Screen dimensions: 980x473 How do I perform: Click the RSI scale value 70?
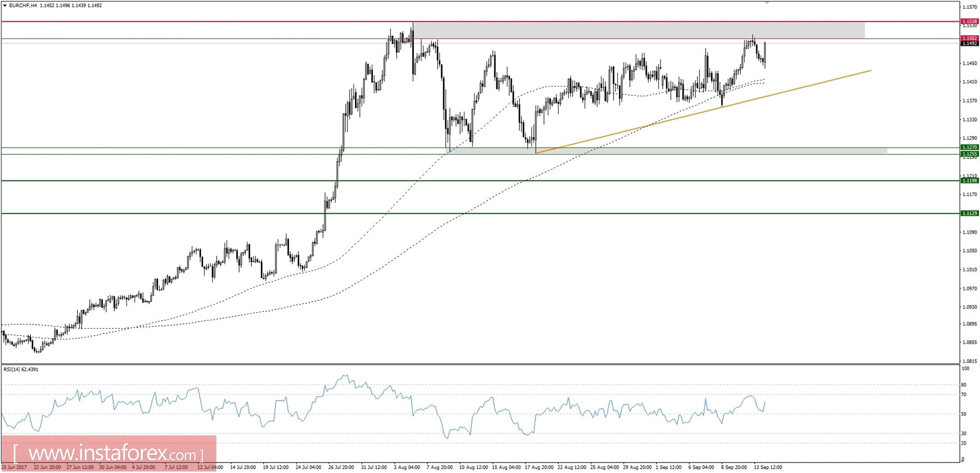click(964, 395)
